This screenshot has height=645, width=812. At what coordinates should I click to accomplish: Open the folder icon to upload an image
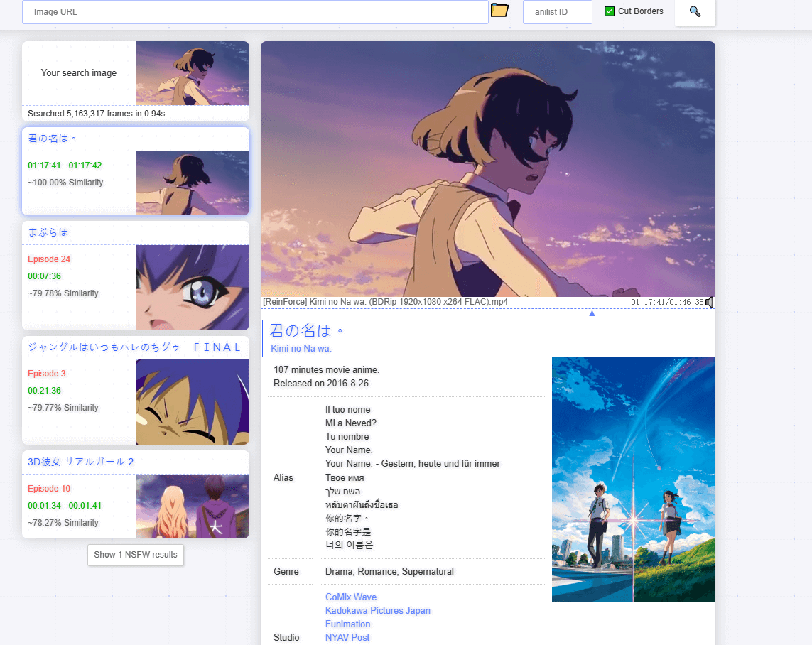pyautogui.click(x=499, y=11)
